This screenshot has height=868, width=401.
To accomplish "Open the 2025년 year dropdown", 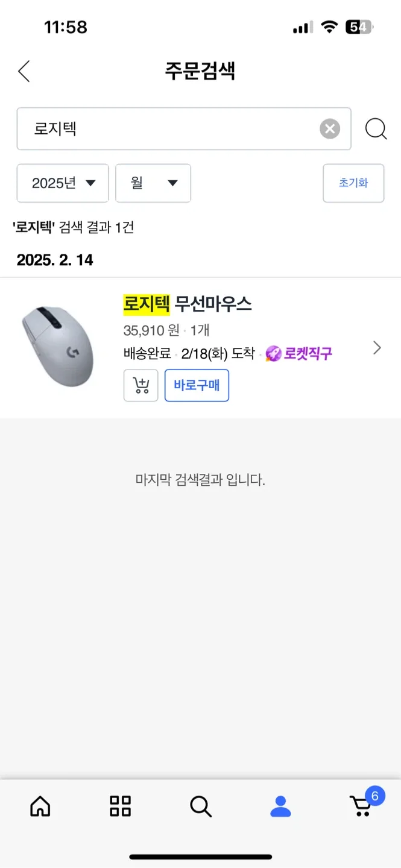I will (63, 183).
